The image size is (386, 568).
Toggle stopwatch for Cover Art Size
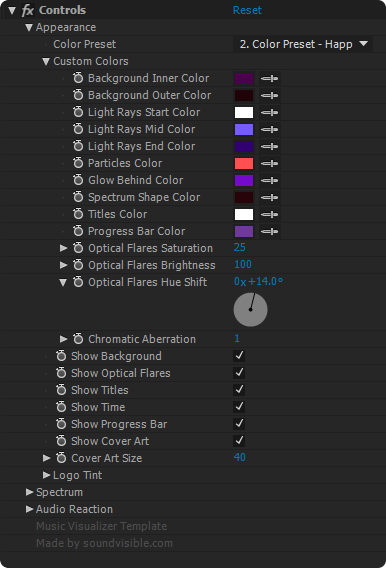(61, 458)
